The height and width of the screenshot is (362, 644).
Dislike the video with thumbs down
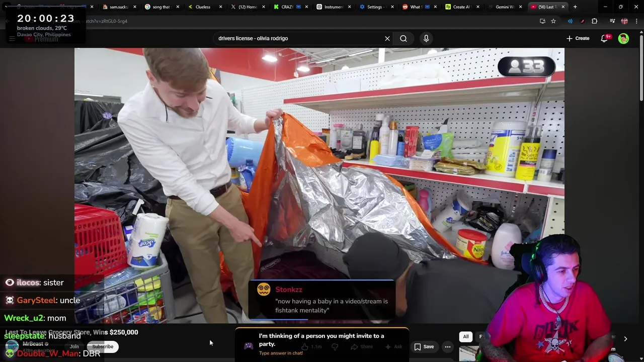tap(335, 346)
